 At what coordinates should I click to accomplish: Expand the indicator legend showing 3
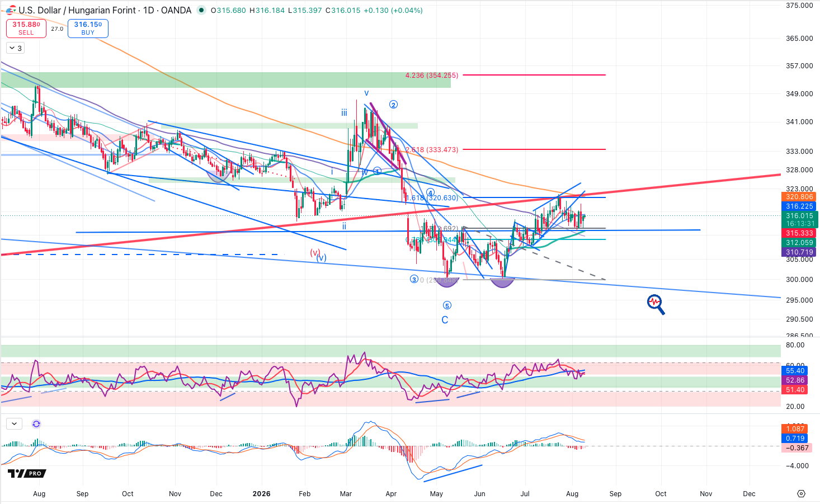coord(15,48)
